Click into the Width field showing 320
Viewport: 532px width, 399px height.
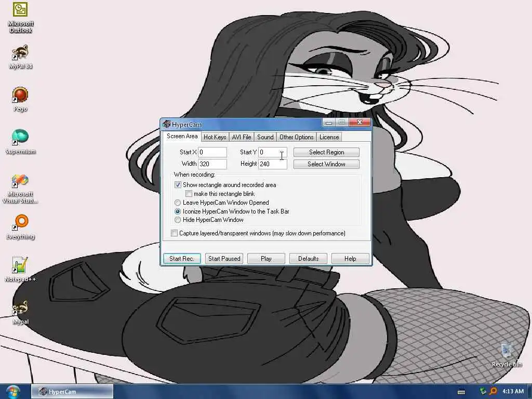tap(212, 164)
